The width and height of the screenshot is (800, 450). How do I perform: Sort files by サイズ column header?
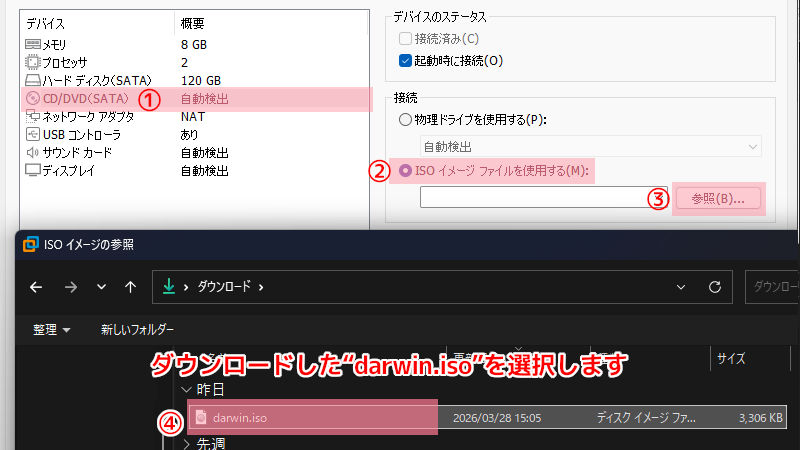pos(731,359)
